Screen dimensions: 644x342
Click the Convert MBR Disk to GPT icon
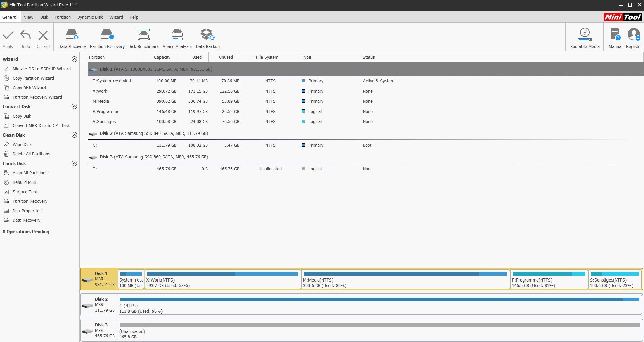(6, 125)
